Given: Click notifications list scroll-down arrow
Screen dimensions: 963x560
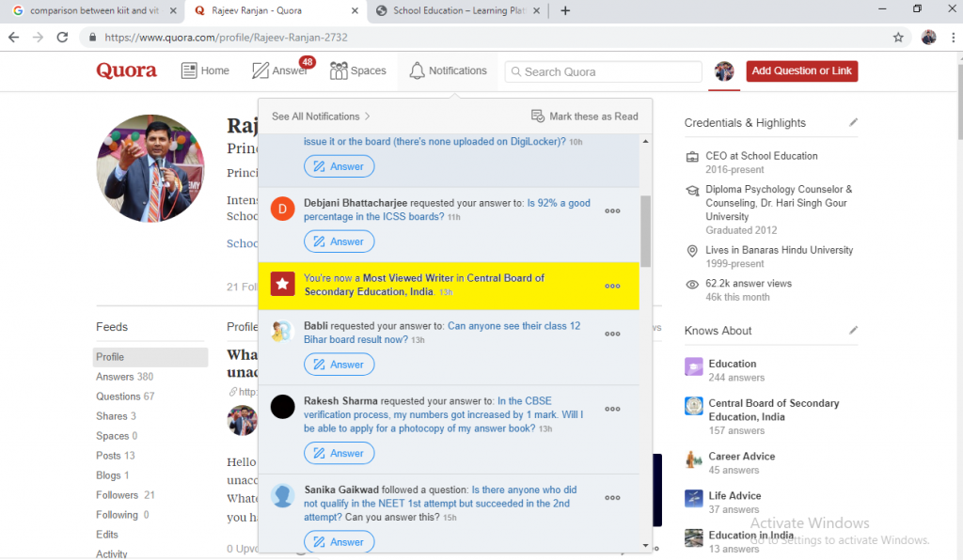Looking at the screenshot, I should pyautogui.click(x=645, y=545).
